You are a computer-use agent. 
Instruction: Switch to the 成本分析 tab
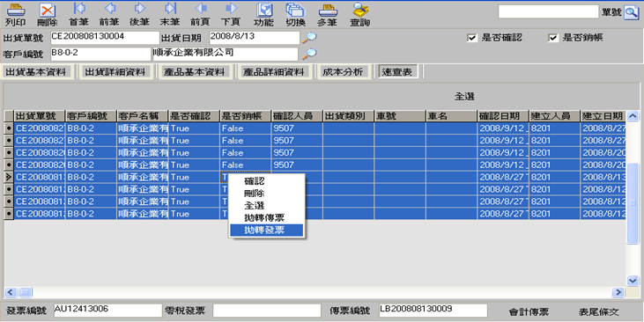(x=343, y=72)
